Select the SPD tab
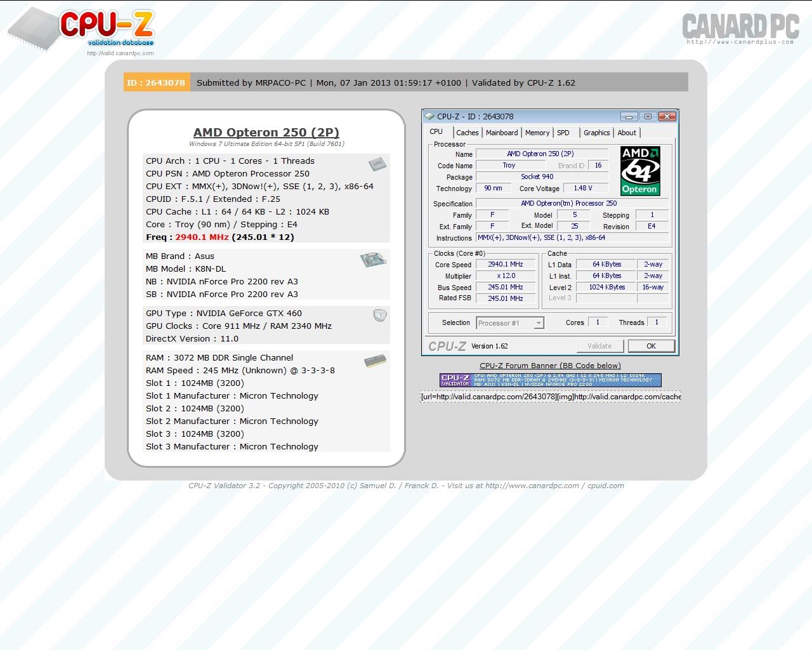The height and width of the screenshot is (650, 812). pos(563,133)
